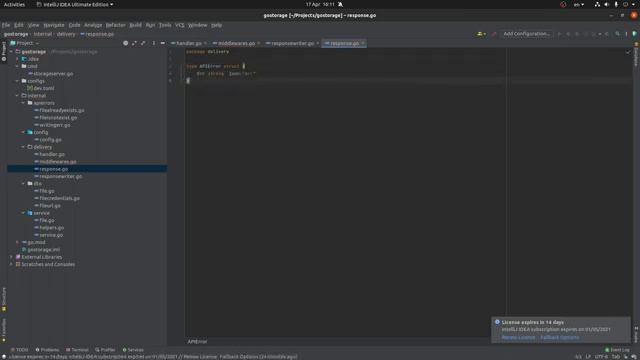Click Activities in the top bar
This screenshot has width=640, height=360.
point(14,4)
